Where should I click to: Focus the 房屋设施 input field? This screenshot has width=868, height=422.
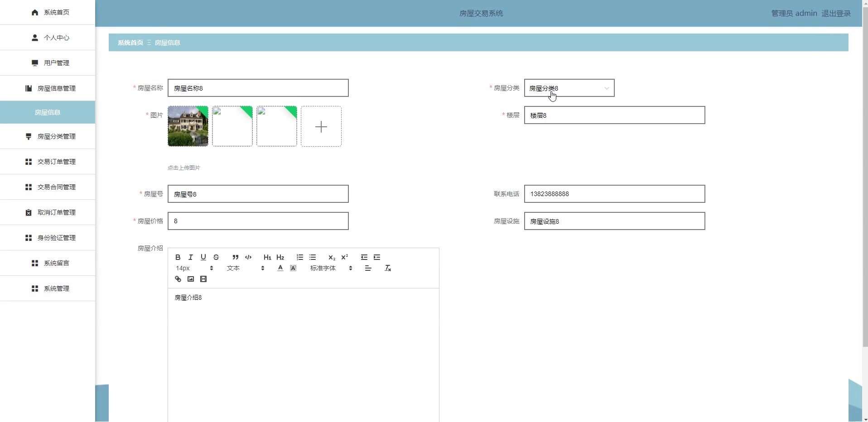614,221
